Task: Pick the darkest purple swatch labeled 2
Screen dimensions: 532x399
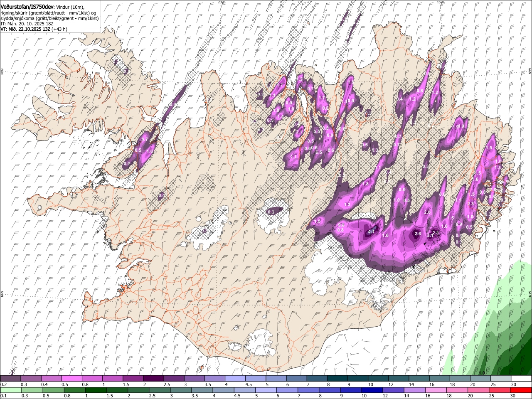Action: pyautogui.click(x=153, y=378)
